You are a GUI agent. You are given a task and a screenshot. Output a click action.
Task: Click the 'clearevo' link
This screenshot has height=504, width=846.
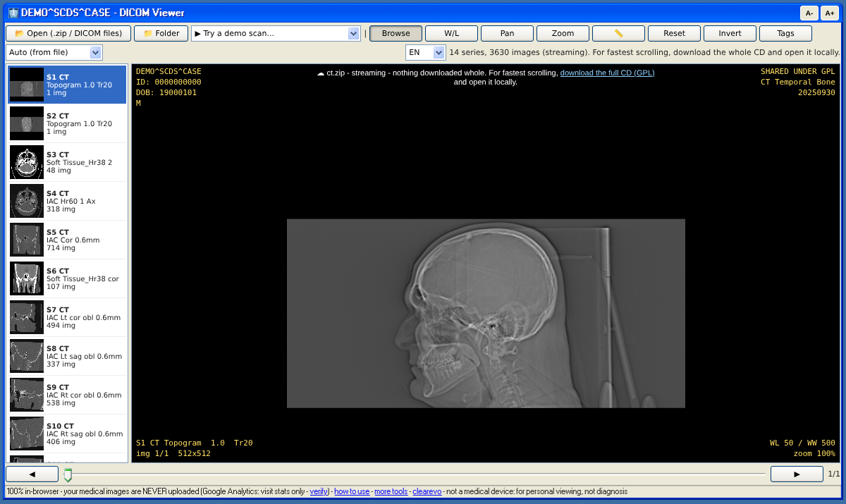point(427,491)
